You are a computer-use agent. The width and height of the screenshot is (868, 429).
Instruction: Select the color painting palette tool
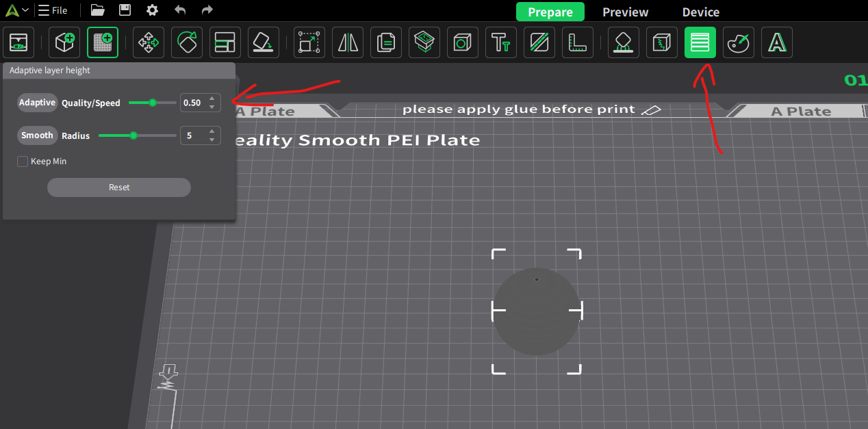coord(739,42)
